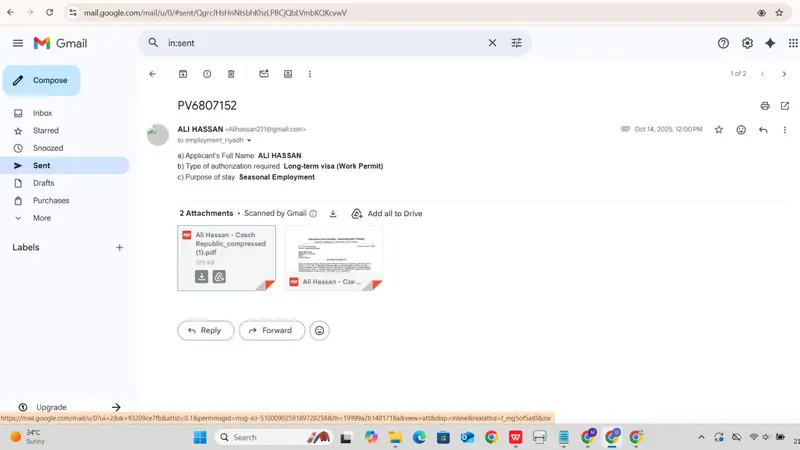Add an emoji reaction in message header
This screenshot has height=450, width=800.
point(741,130)
